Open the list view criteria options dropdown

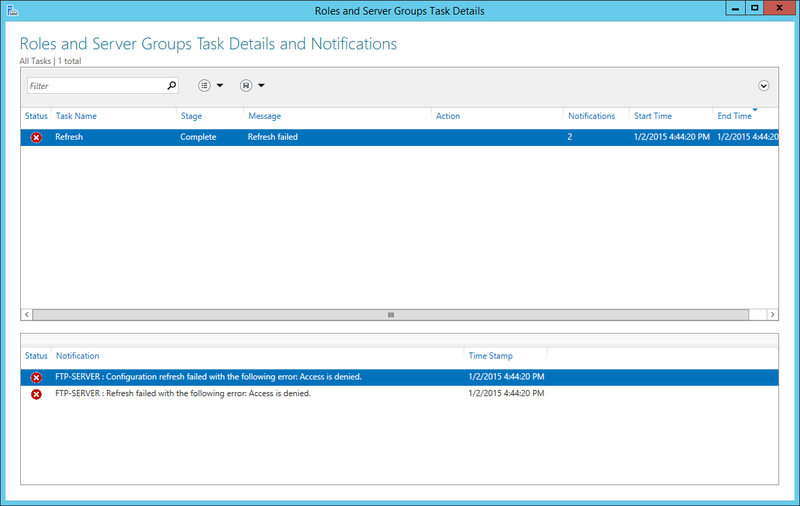click(x=210, y=86)
